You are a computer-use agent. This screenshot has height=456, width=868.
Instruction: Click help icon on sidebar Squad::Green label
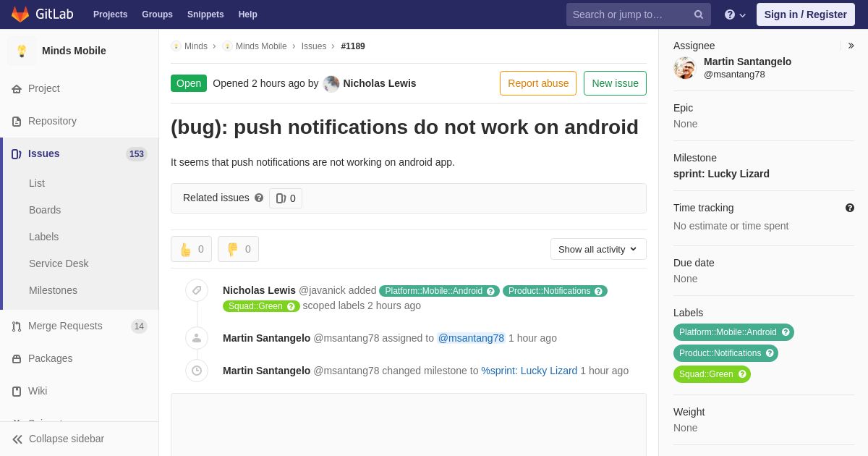tap(742, 374)
